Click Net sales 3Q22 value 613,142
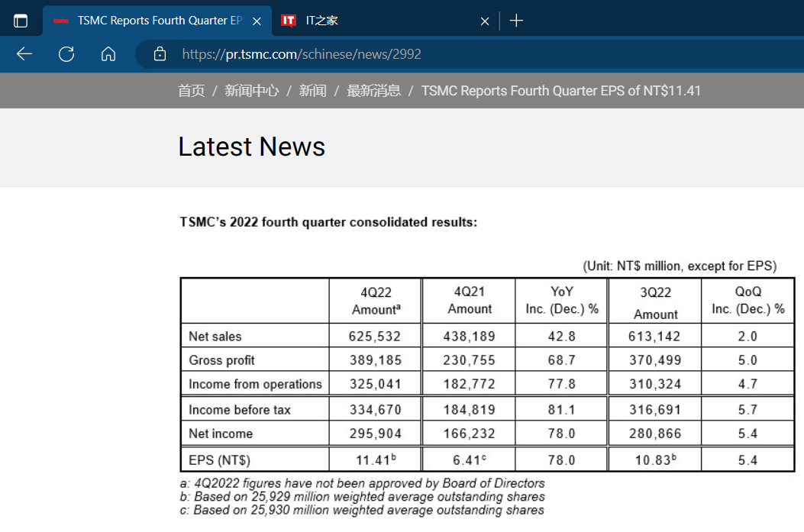This screenshot has height=532, width=804. (x=655, y=336)
